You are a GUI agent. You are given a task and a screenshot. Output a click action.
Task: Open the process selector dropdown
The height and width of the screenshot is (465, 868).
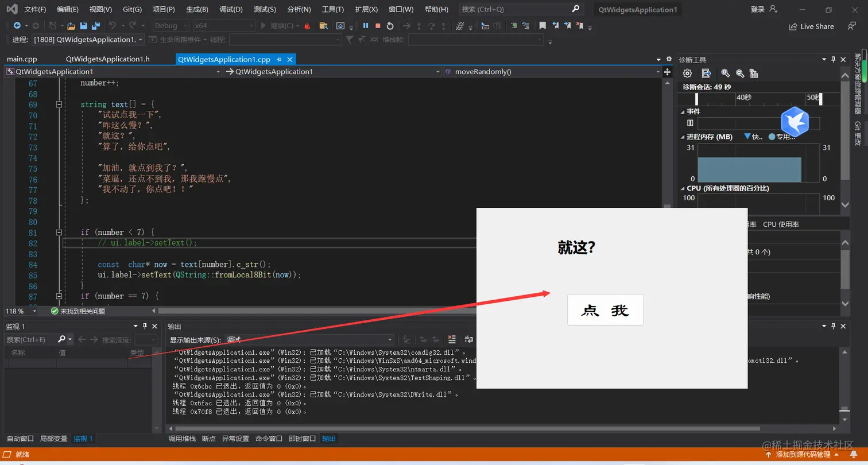[87, 40]
